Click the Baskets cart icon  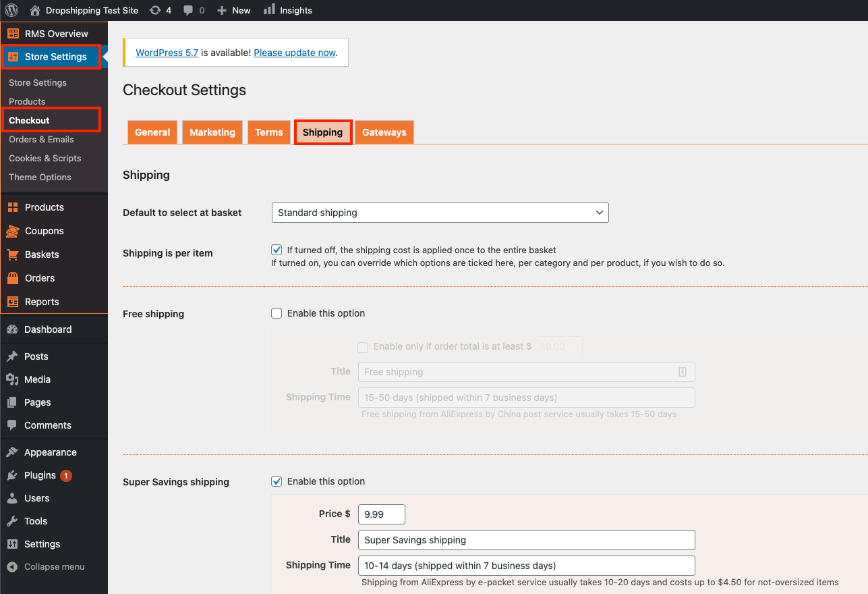(13, 254)
